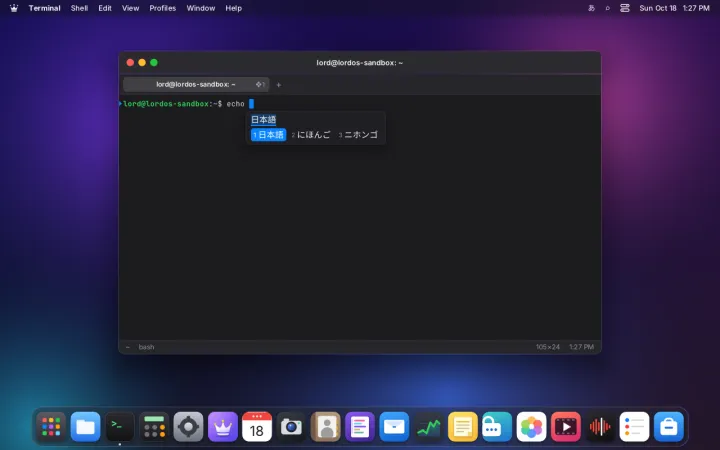Open the launcher app grid in dock

click(x=51, y=427)
